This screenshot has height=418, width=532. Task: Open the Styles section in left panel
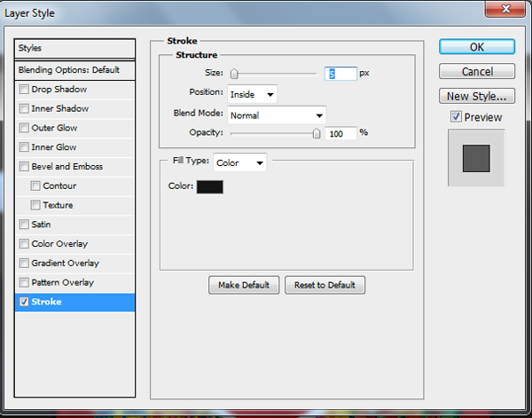[x=75, y=48]
